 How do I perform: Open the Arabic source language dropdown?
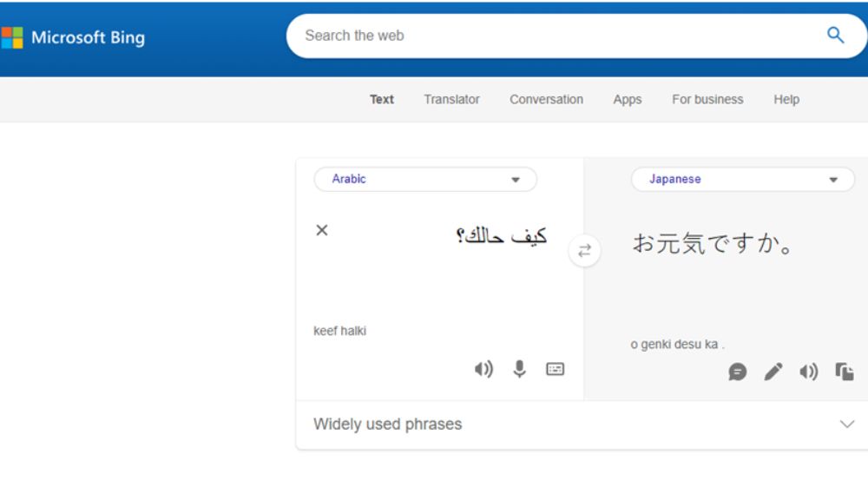click(x=425, y=179)
